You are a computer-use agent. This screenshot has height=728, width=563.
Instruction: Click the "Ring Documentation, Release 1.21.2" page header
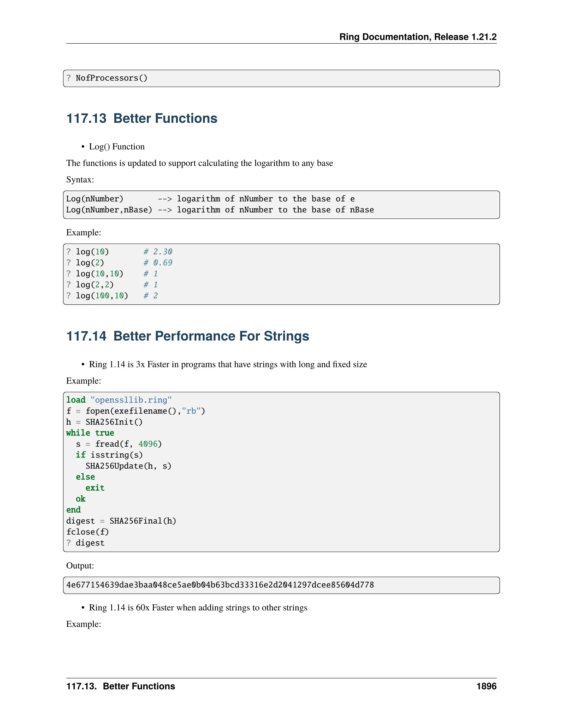(x=418, y=37)
